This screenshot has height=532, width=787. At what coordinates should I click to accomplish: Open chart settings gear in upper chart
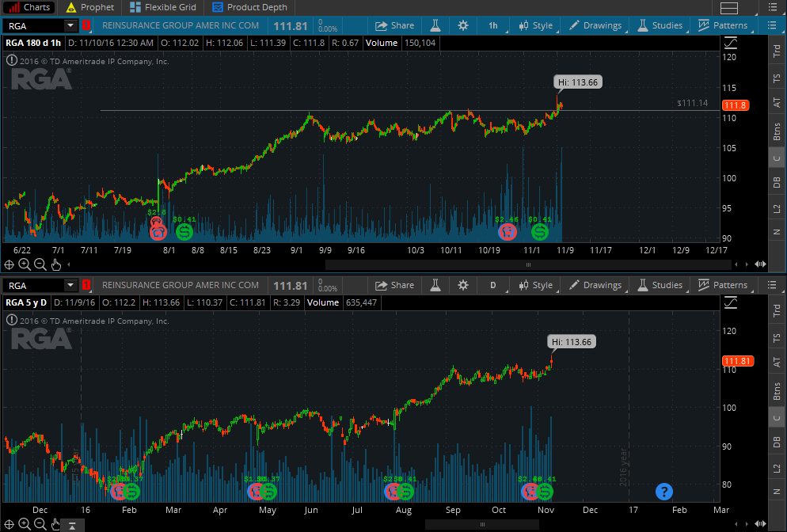(x=462, y=25)
